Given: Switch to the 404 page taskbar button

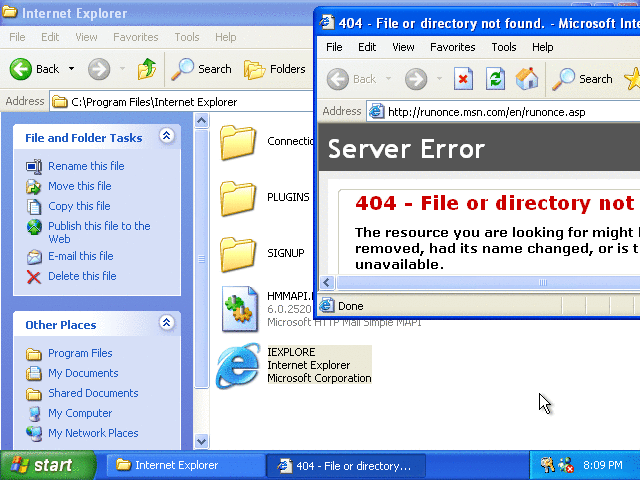Looking at the screenshot, I should click(x=345, y=465).
